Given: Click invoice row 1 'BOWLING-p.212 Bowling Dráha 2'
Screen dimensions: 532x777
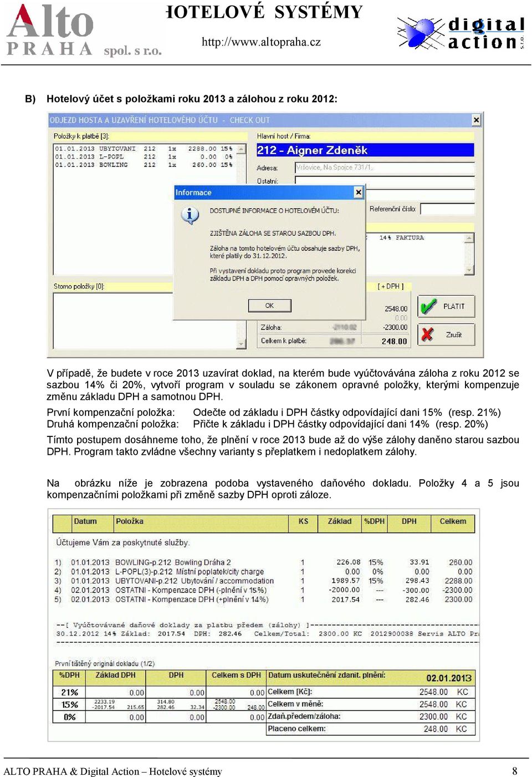Looking at the screenshot, I should point(263,562).
